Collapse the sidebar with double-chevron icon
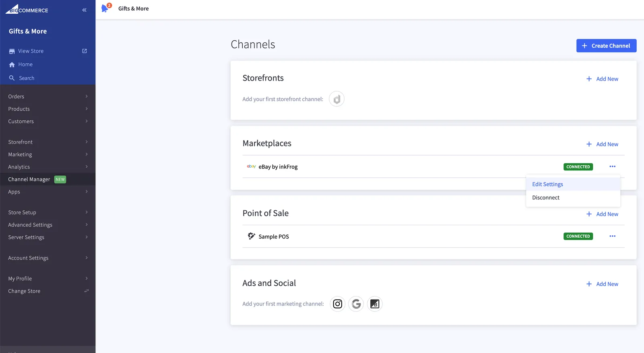Image resolution: width=644 pixels, height=353 pixels. 84,10
